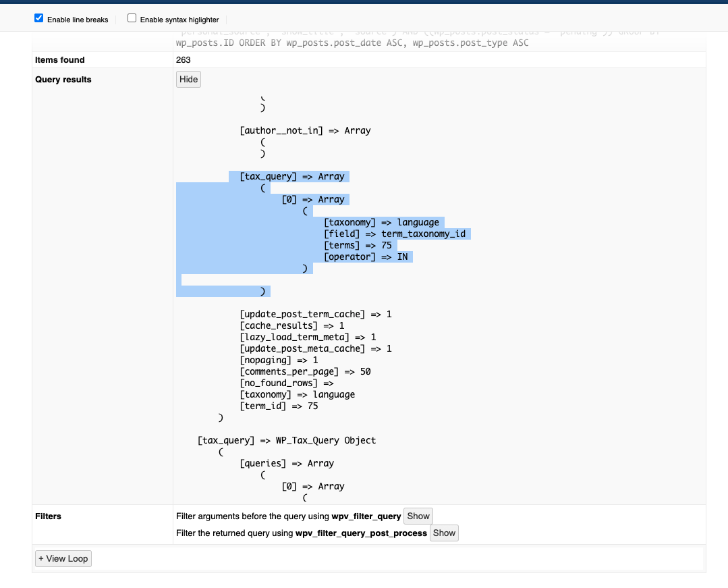Uncheck the Enable line breaks checkbox
The height and width of the screenshot is (588, 728).
point(39,18)
